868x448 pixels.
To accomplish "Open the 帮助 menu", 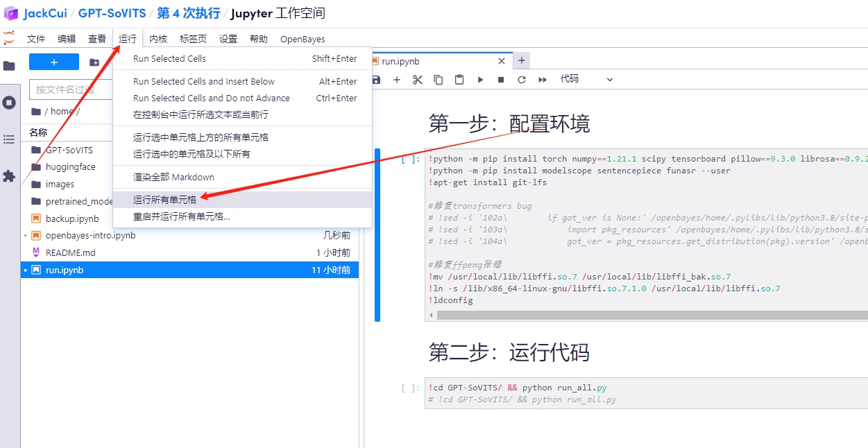I will click(x=259, y=39).
